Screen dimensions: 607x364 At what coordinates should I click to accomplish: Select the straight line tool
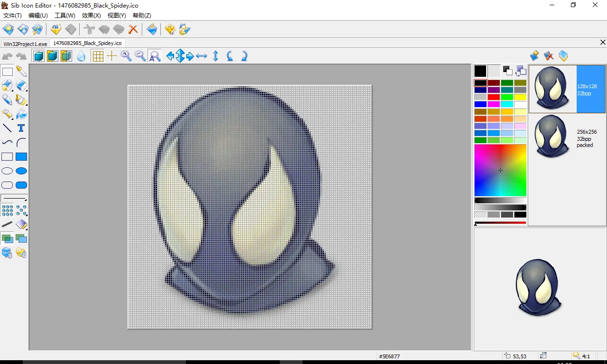click(7, 128)
